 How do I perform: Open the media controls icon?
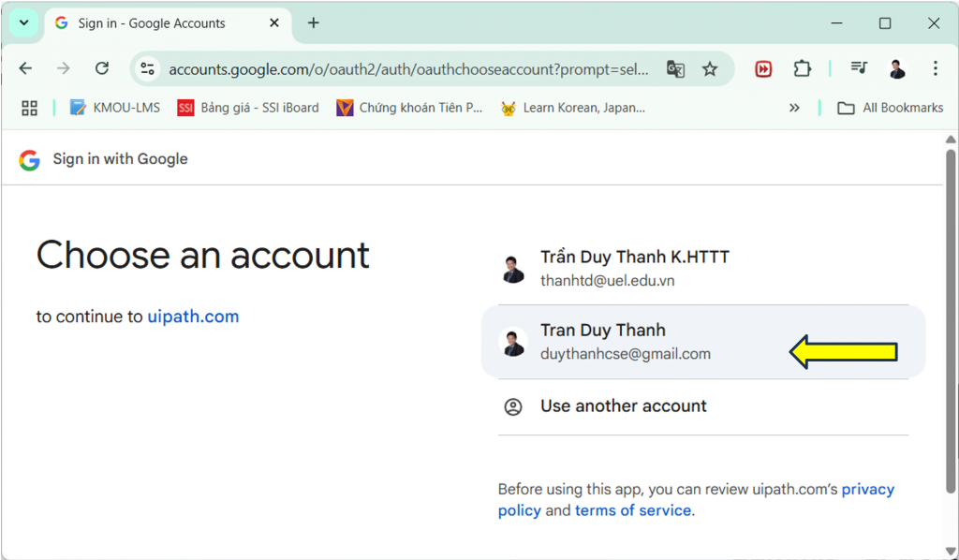point(860,67)
